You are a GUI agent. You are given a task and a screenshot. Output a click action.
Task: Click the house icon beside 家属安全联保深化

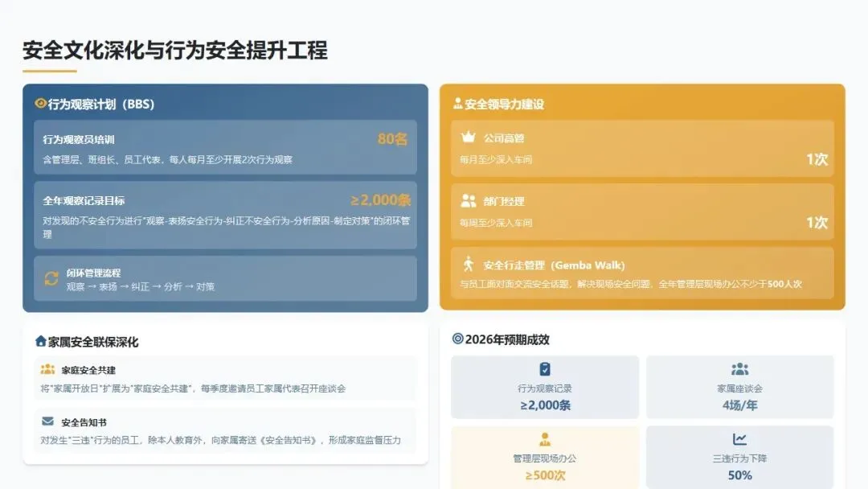(40, 340)
